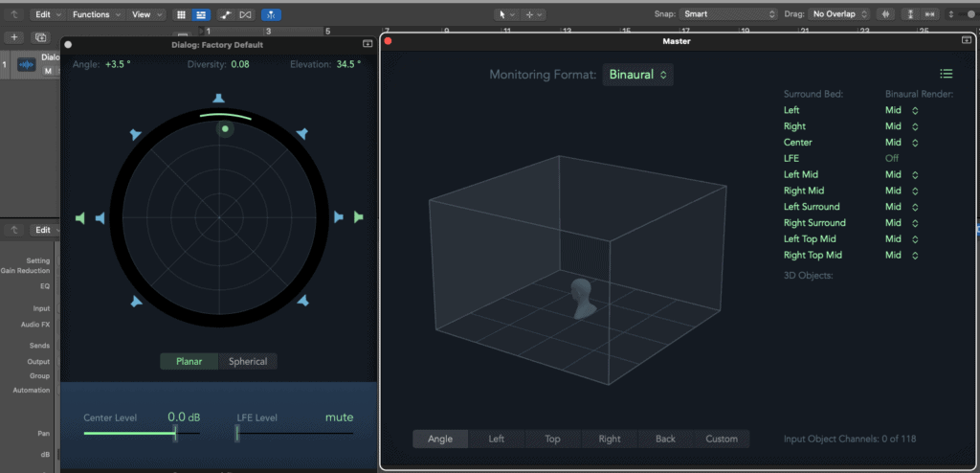Switch the panner to Spherical mode
This screenshot has height=473, width=980.
coord(248,361)
